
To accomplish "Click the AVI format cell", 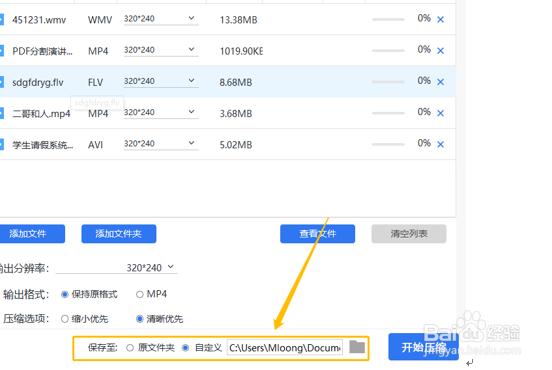I will pos(95,145).
